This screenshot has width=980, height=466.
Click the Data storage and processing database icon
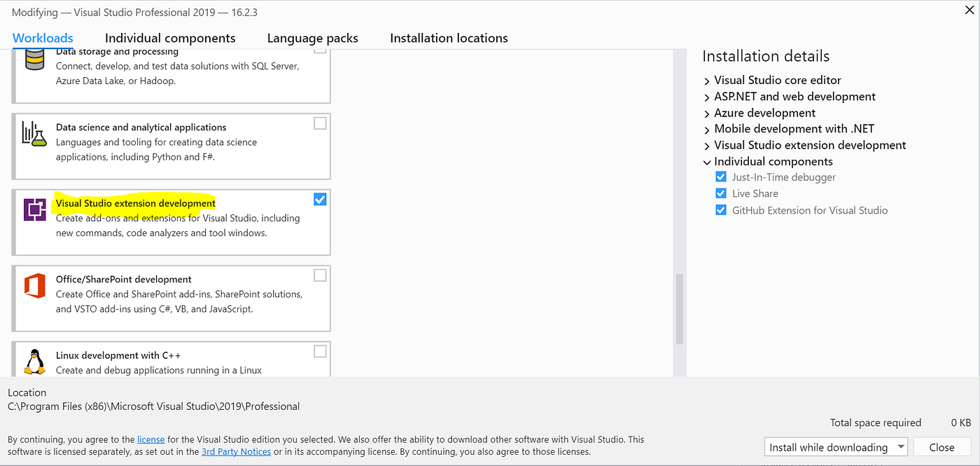coord(34,59)
